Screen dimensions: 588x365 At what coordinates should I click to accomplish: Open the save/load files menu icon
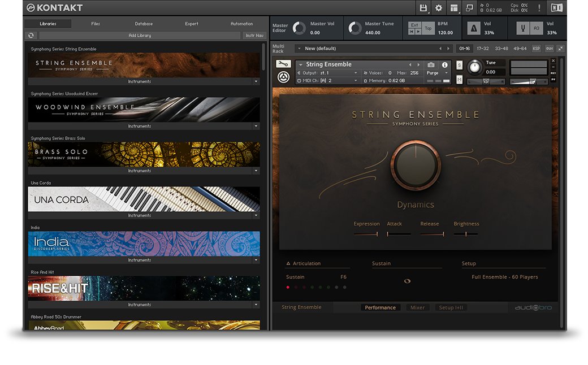(x=423, y=8)
